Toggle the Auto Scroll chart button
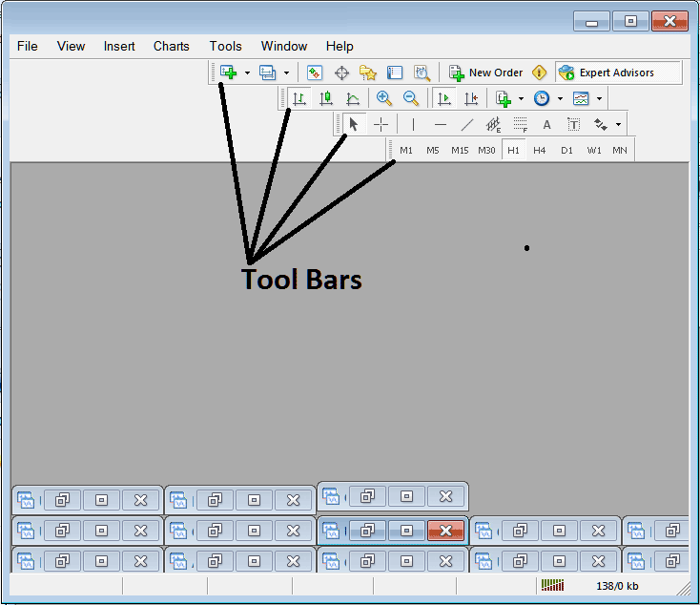 tap(443, 98)
